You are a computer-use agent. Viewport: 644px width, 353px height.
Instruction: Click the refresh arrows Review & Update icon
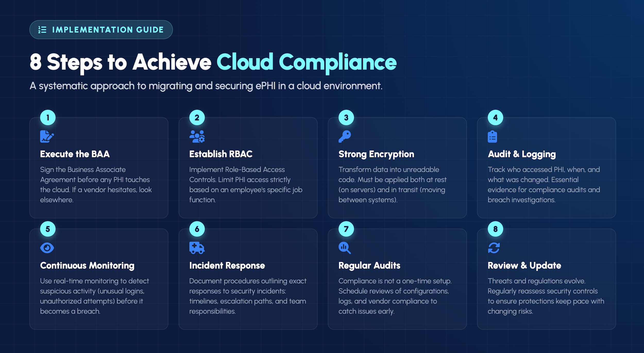coord(494,248)
